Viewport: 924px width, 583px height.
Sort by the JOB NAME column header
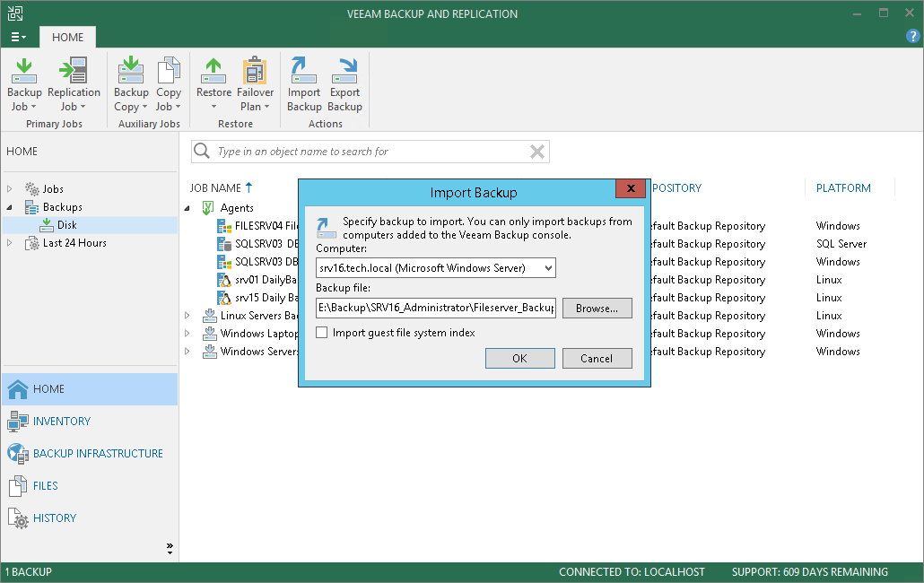(215, 187)
